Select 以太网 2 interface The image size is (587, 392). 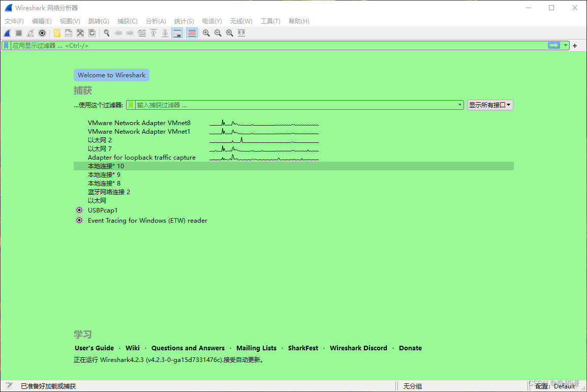tap(294, 140)
